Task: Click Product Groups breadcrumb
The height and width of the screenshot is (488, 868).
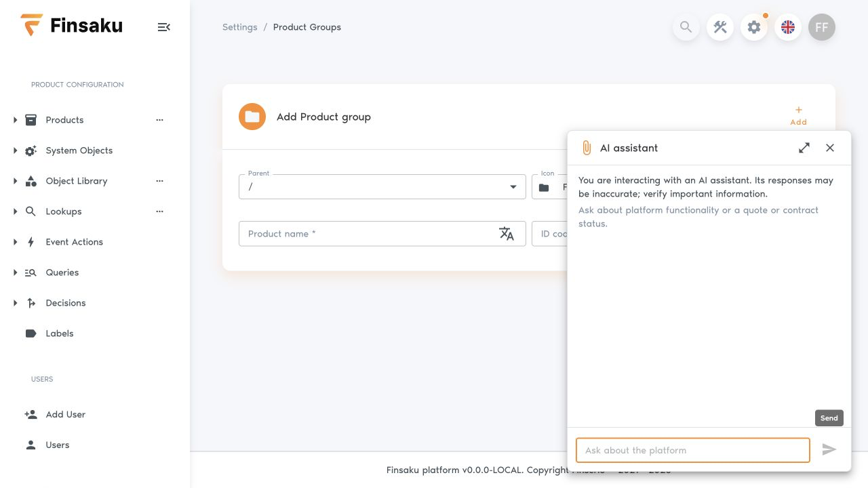Action: pos(307,27)
